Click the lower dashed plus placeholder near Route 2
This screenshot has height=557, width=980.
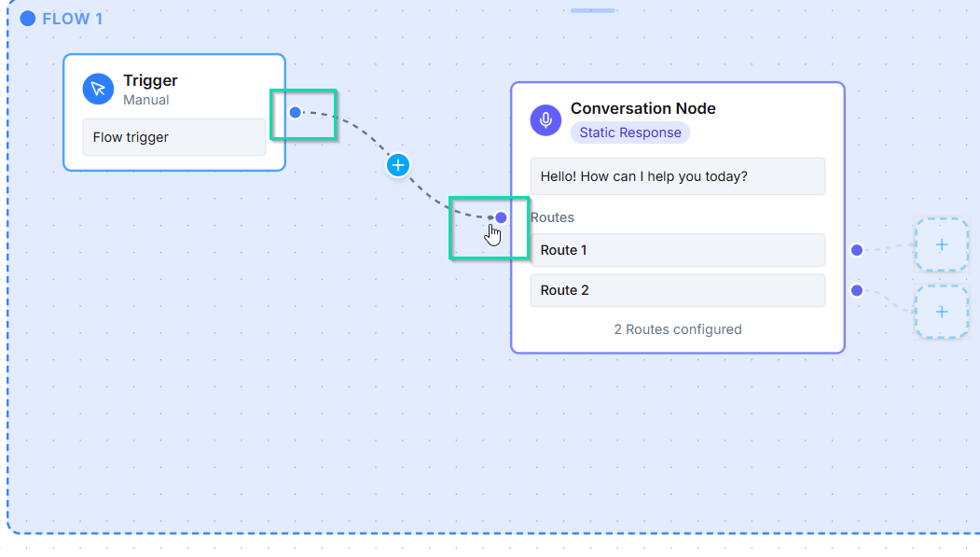click(x=941, y=312)
